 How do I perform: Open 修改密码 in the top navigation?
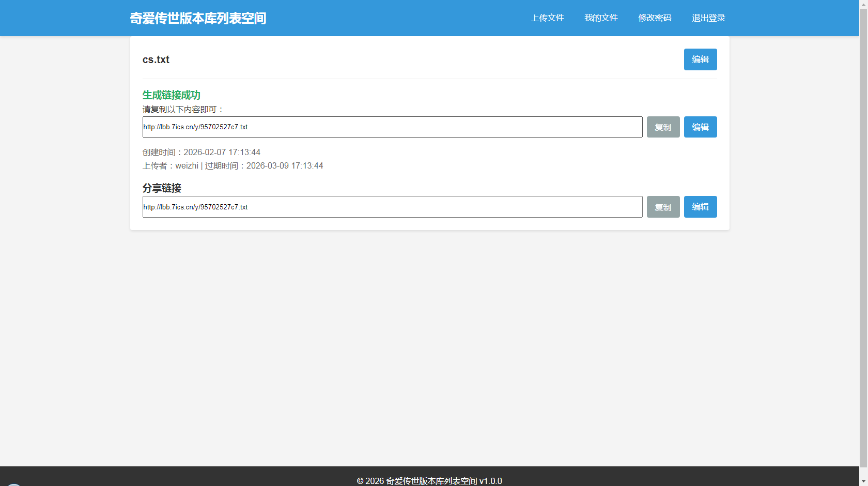(655, 18)
